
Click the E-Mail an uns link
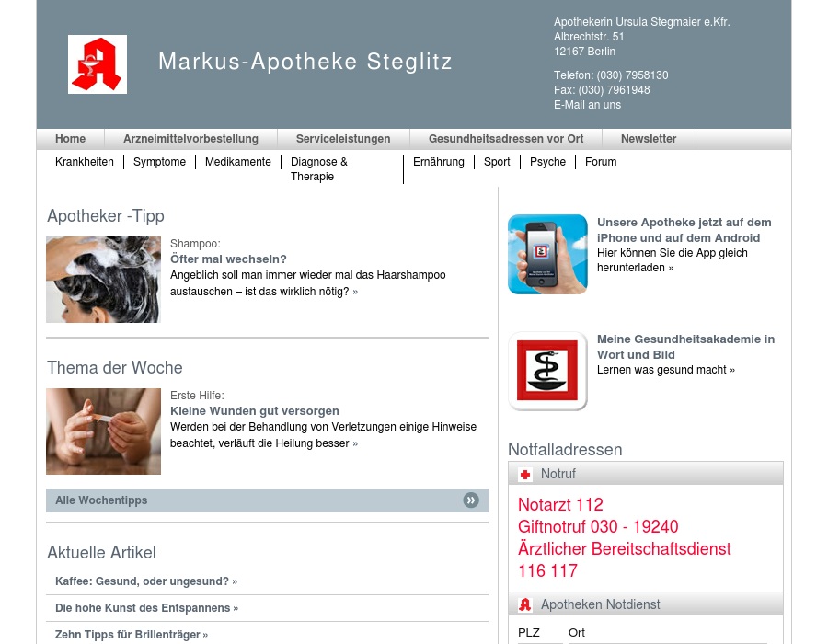pyautogui.click(x=587, y=105)
